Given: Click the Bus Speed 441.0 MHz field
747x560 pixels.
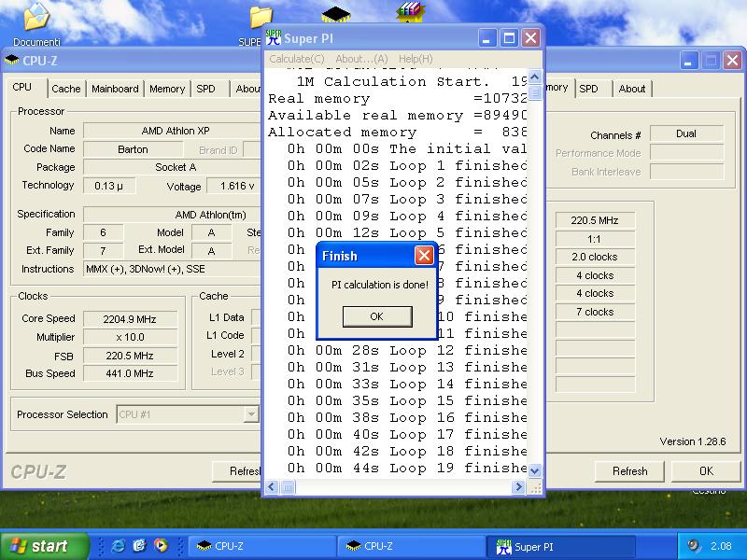Looking at the screenshot, I should point(130,373).
